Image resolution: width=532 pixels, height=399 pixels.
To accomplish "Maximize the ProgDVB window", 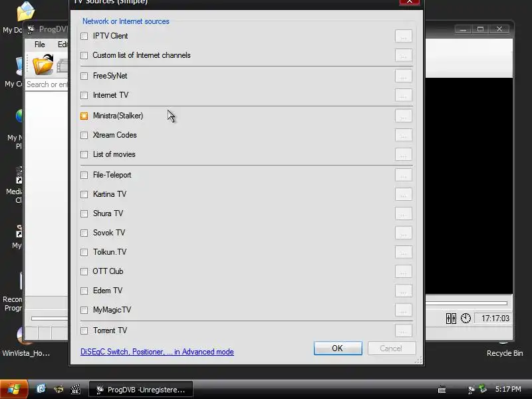I will click(x=480, y=29).
